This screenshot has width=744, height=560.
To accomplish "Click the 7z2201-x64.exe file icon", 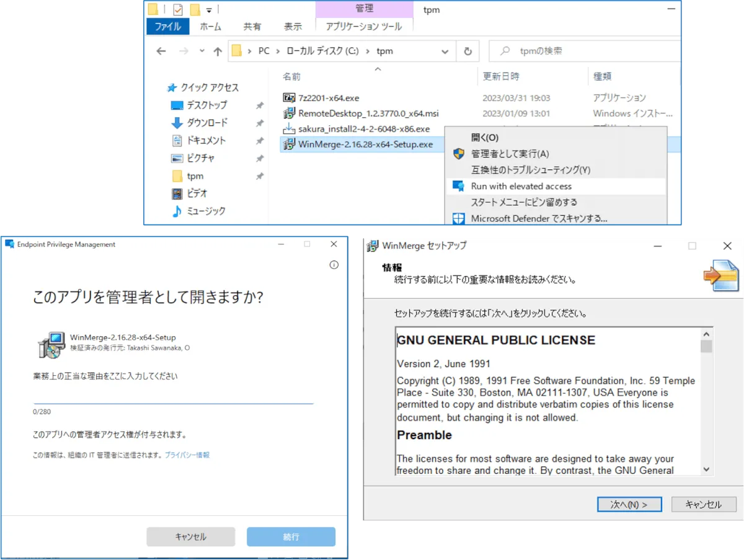I will (x=289, y=97).
